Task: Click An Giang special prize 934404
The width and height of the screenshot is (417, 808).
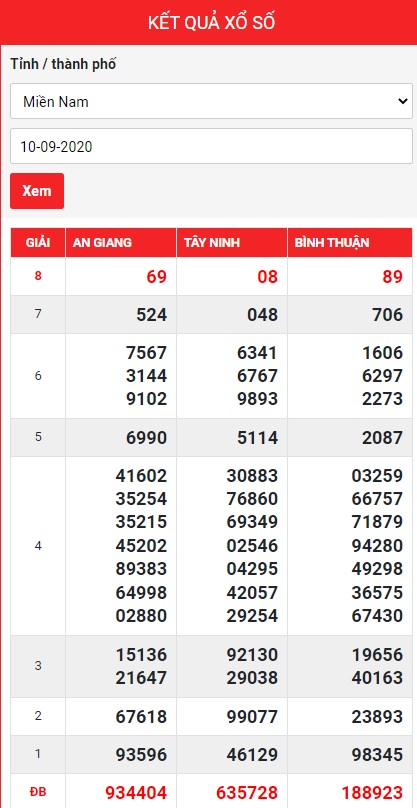Action: 136,792
